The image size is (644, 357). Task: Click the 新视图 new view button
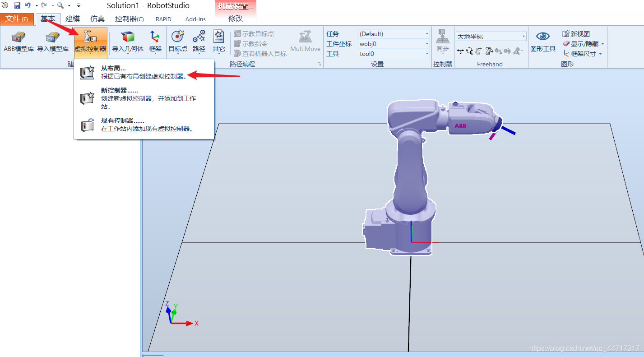coord(576,34)
